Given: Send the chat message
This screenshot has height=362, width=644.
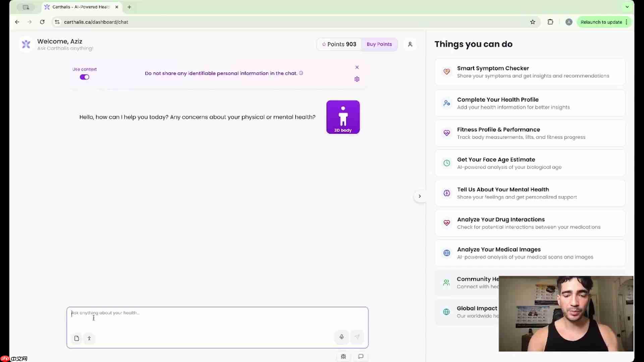Looking at the screenshot, I should (x=357, y=337).
